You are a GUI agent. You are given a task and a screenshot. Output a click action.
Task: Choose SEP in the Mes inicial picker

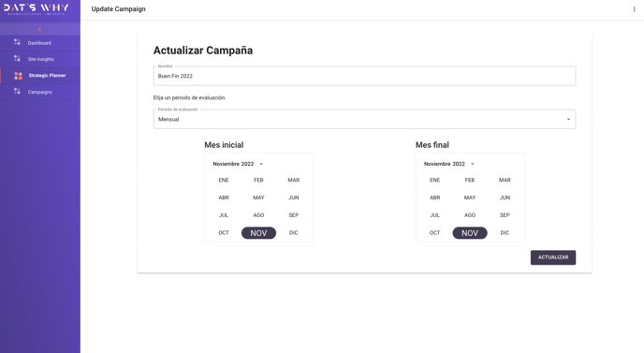click(x=293, y=215)
